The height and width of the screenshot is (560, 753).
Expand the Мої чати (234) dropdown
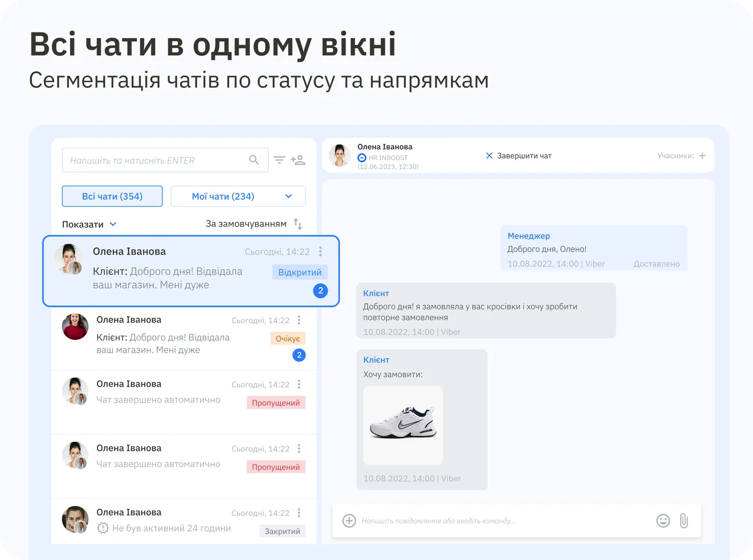tap(238, 196)
